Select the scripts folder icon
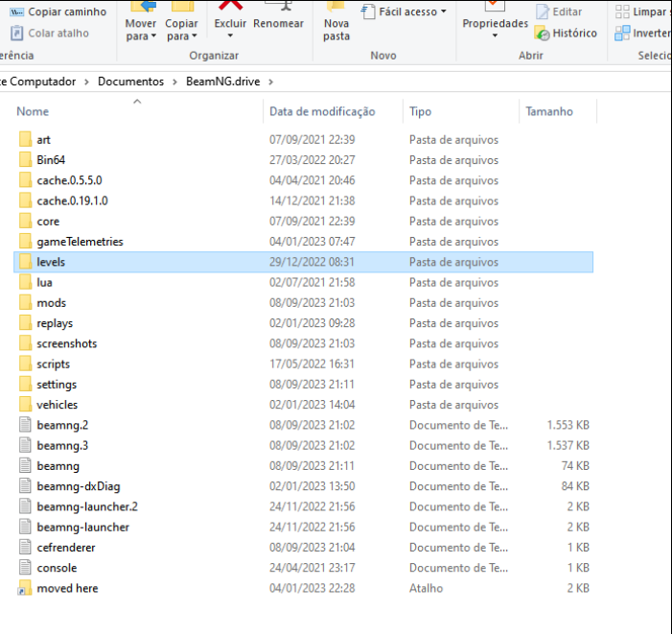 coord(25,364)
